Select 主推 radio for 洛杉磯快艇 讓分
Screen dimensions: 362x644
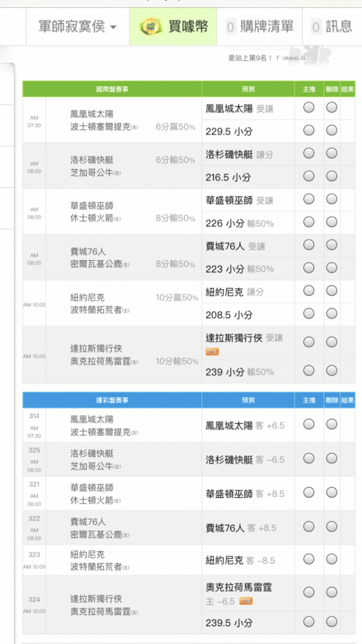click(309, 154)
